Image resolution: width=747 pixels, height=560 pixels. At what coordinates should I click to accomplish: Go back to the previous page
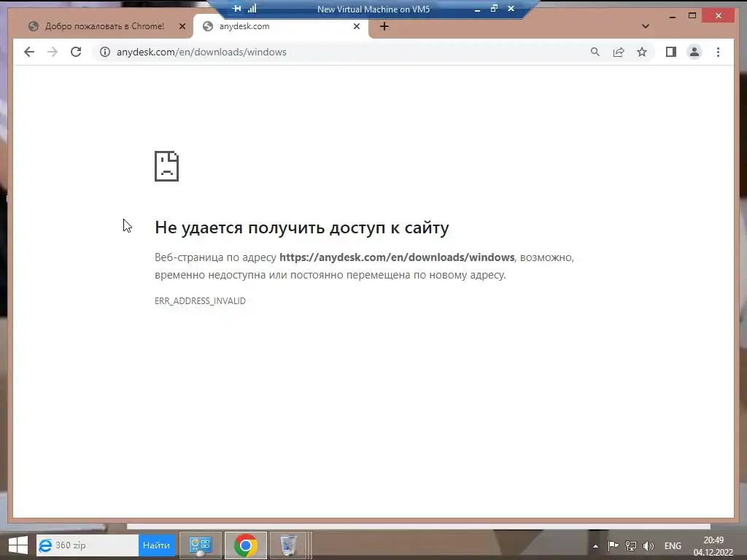(x=29, y=52)
